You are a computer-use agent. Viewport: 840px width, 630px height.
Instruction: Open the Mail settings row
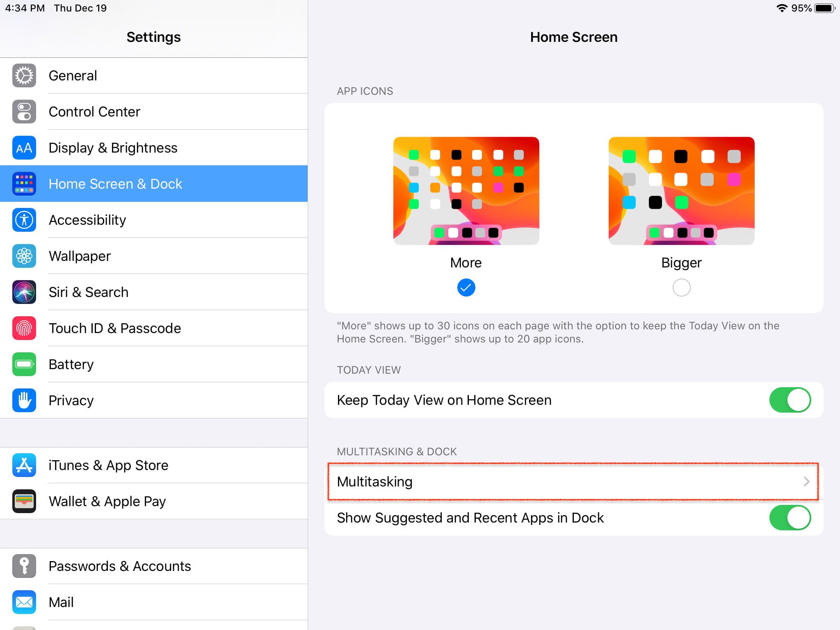pos(61,602)
